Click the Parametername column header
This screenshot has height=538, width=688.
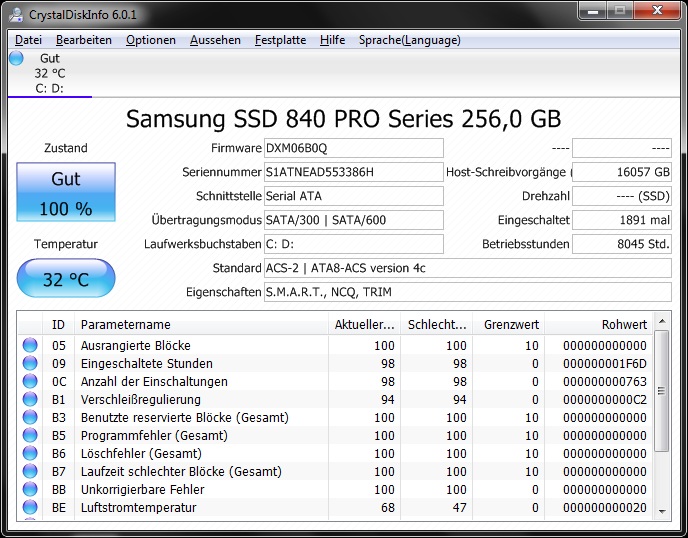coord(201,325)
